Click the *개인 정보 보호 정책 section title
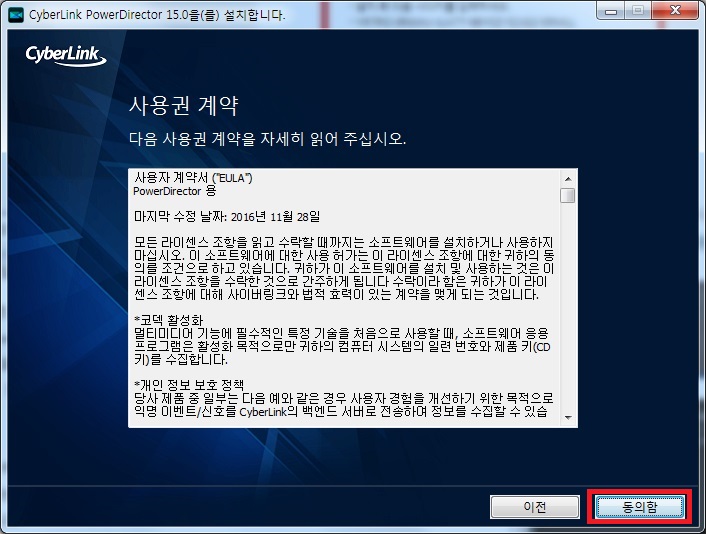The width and height of the screenshot is (706, 534). coord(189,385)
